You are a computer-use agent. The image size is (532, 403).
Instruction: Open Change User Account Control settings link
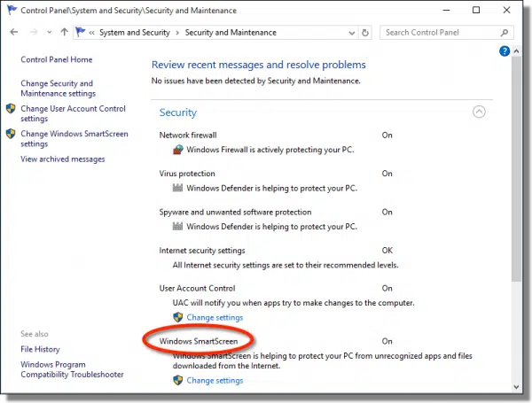click(73, 113)
